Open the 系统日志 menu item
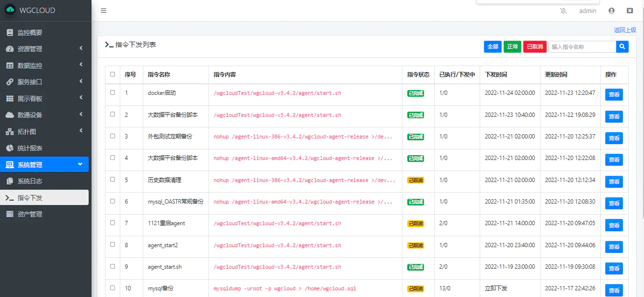The image size is (644, 297). point(30,181)
